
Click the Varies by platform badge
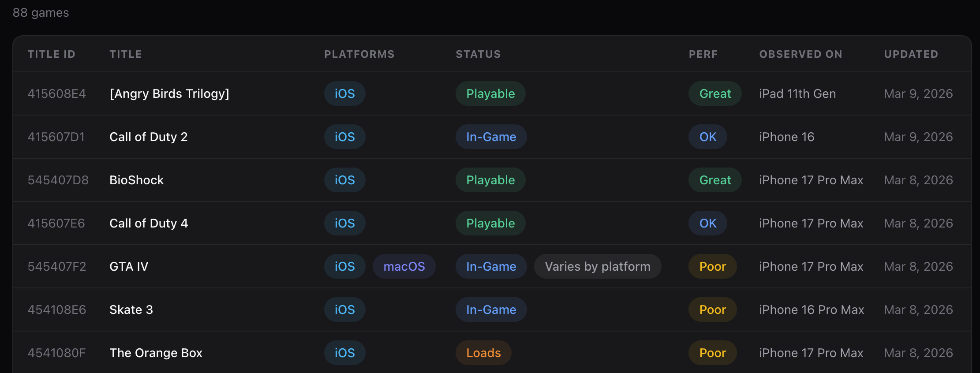coord(598,266)
